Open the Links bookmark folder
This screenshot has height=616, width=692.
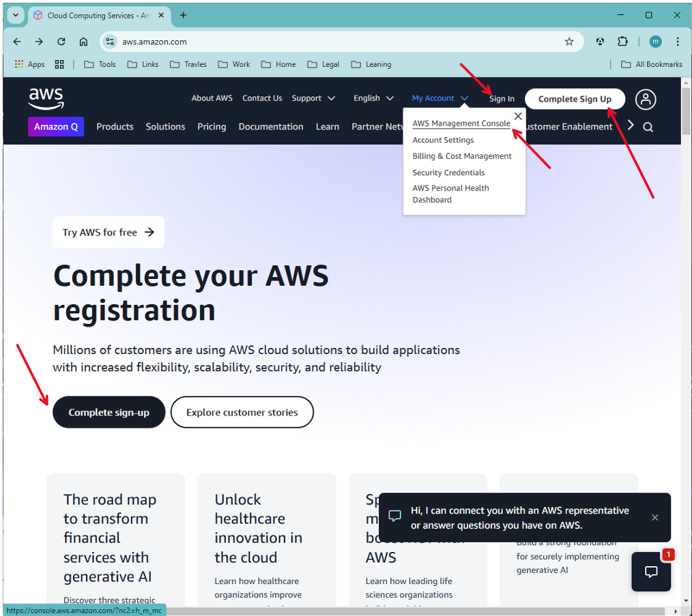click(143, 64)
